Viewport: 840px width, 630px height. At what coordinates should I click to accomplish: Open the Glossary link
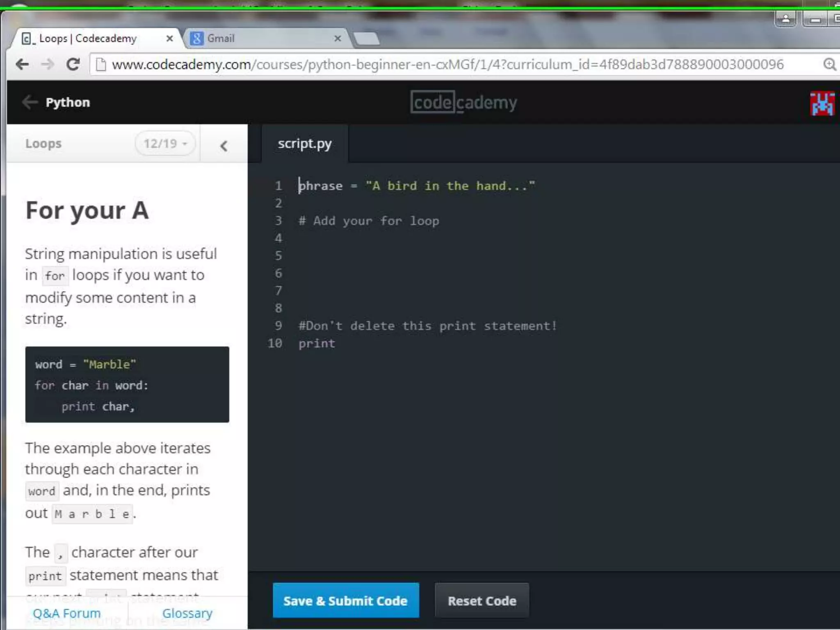187,613
